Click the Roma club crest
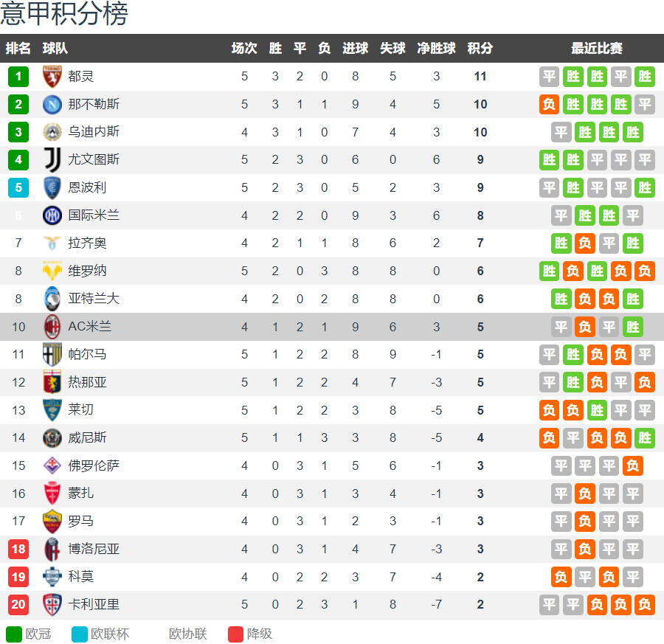Viewport: 664px width, 644px height. [x=52, y=521]
